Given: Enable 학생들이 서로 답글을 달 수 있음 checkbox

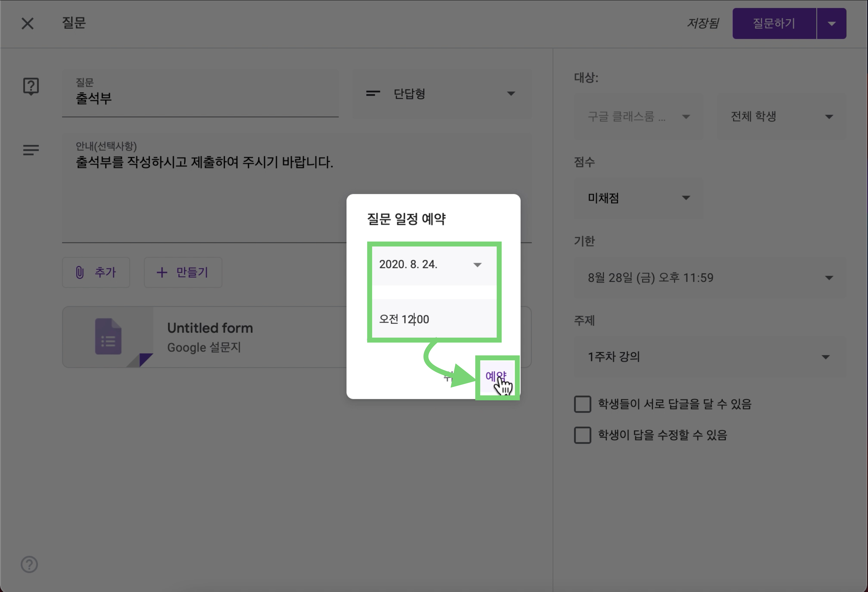Looking at the screenshot, I should (x=582, y=404).
